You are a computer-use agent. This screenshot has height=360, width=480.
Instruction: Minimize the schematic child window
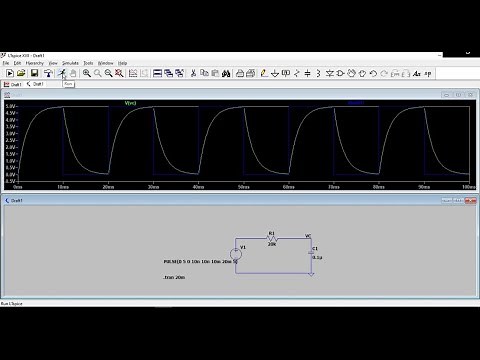[x=447, y=200]
